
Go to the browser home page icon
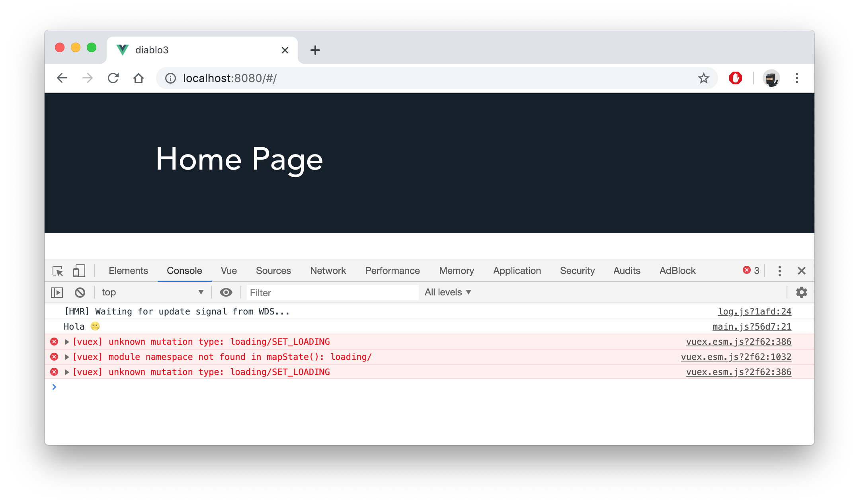coord(139,78)
